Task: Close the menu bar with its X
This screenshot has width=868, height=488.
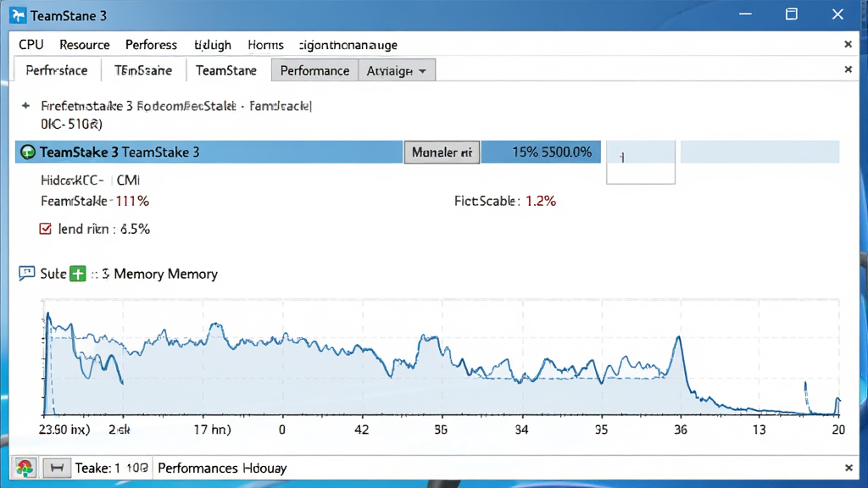Action: (848, 44)
